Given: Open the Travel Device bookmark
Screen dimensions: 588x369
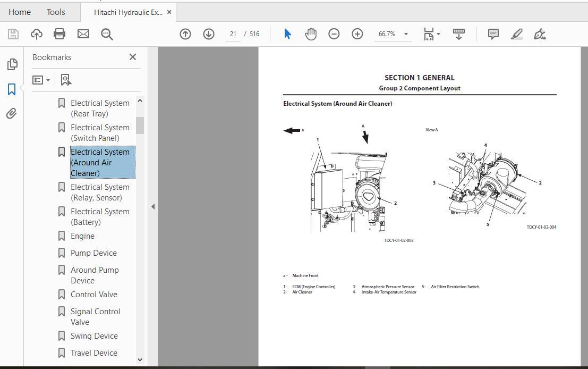Looking at the screenshot, I should (x=93, y=353).
